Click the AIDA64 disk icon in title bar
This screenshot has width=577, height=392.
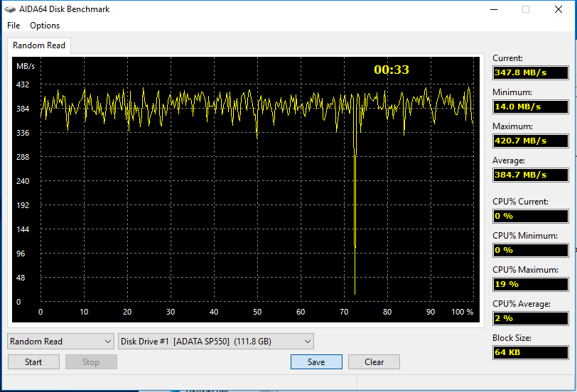point(10,9)
